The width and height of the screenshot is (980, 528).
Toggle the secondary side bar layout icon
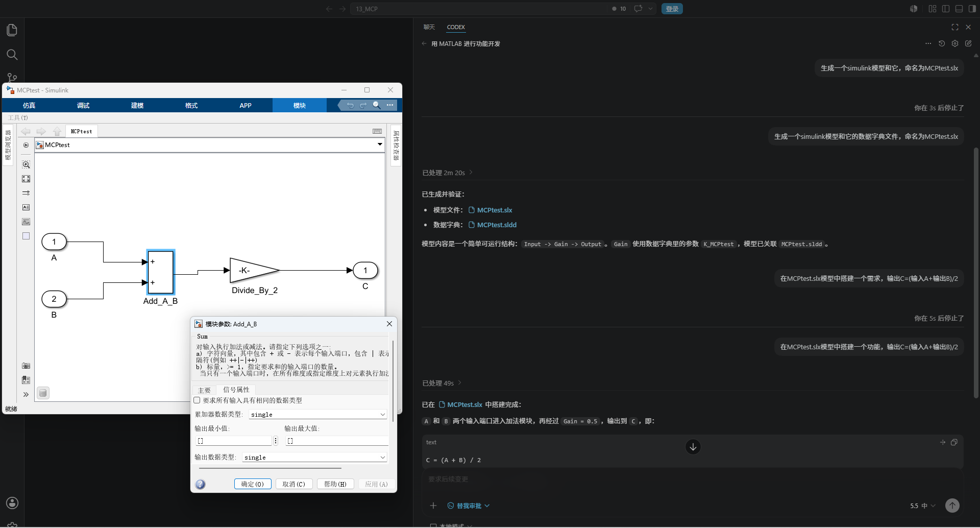click(972, 9)
